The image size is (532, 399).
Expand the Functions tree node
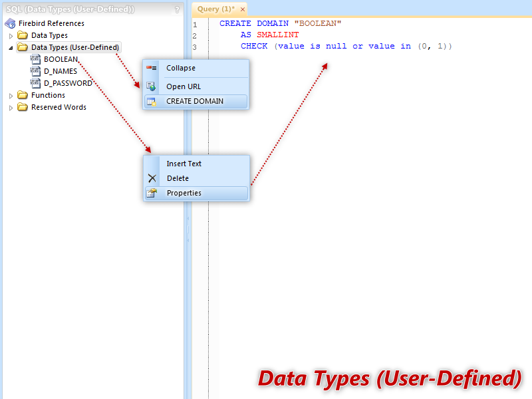[11, 96]
